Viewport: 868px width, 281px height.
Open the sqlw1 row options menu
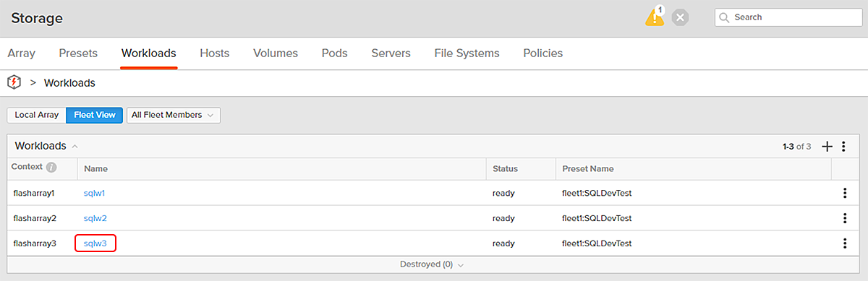point(844,193)
